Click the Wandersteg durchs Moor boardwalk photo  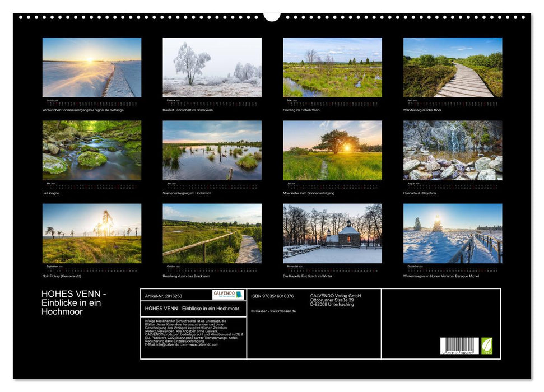453,67
